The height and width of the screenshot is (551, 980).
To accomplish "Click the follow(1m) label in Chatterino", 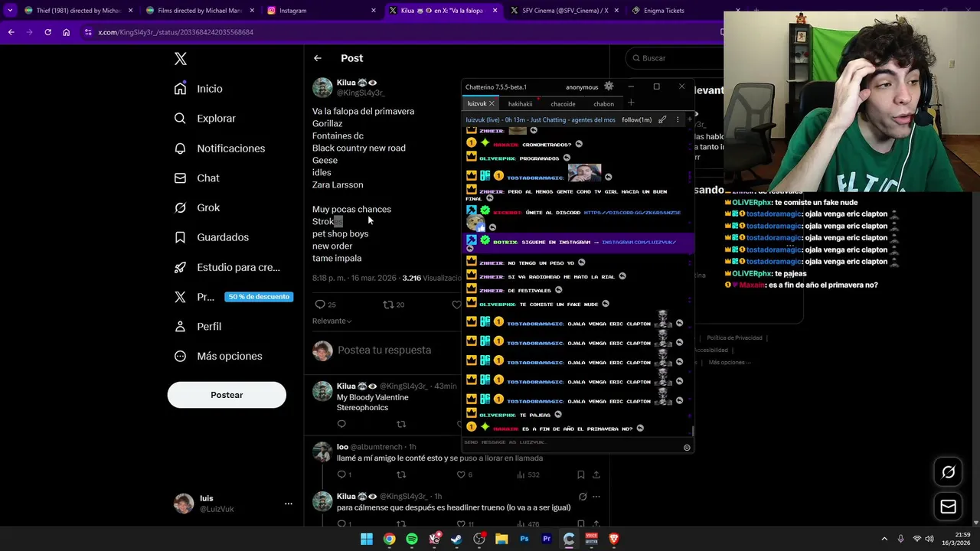I will click(636, 119).
